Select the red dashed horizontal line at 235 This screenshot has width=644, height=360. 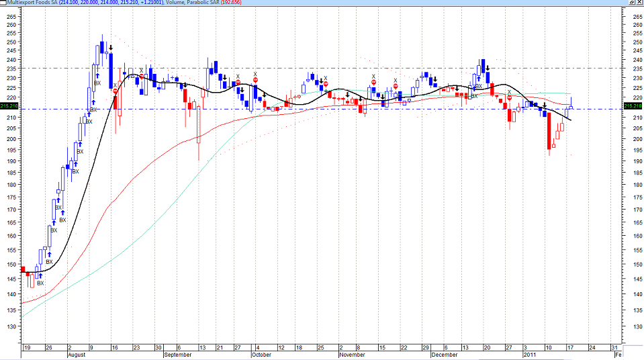pos(322,69)
